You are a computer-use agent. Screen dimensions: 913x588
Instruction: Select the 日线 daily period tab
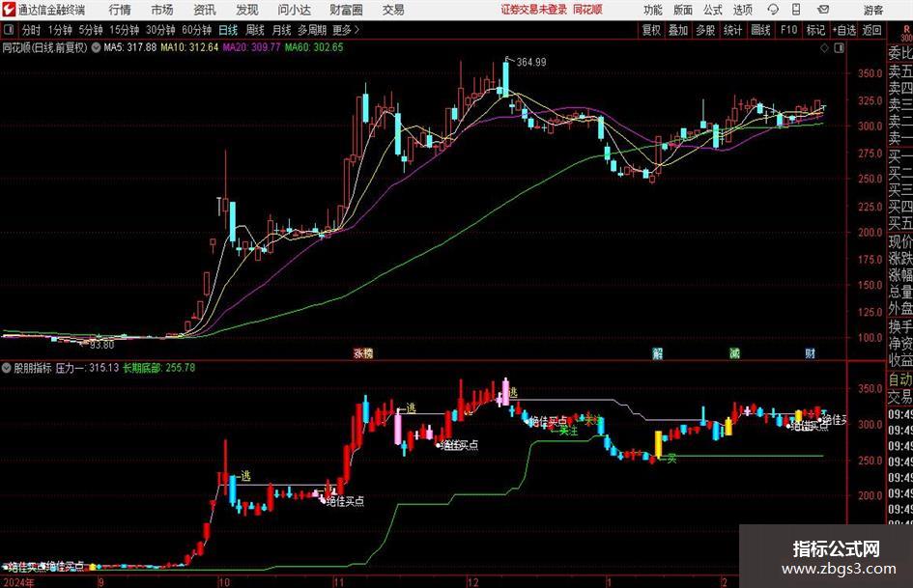tap(228, 30)
